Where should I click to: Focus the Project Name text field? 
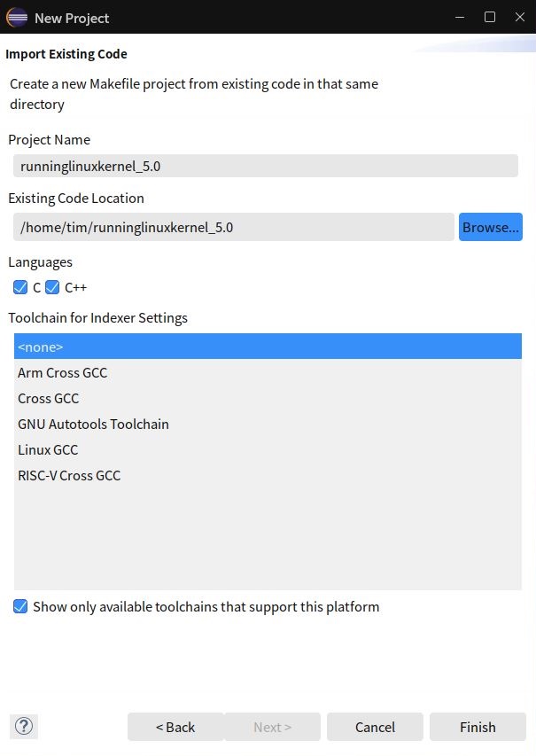pos(266,166)
